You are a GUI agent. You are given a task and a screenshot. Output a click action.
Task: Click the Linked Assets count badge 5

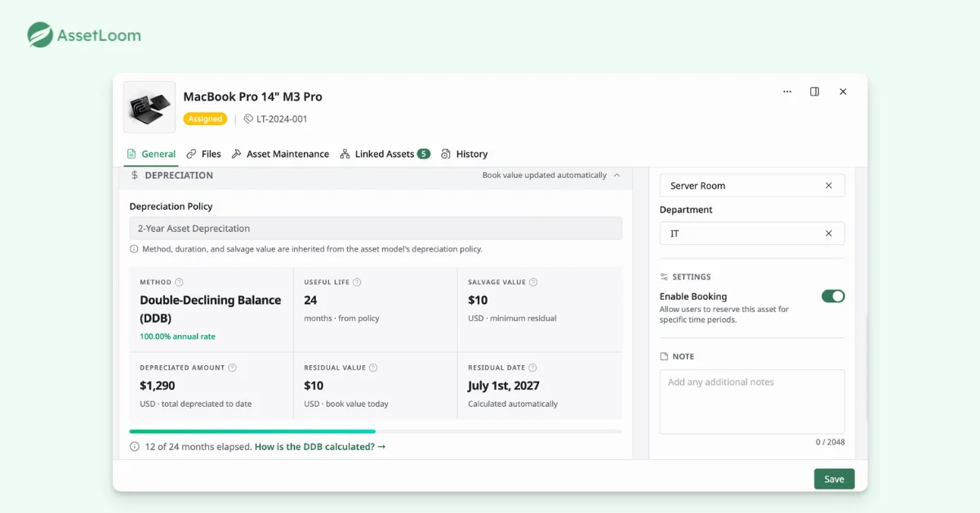[424, 154]
